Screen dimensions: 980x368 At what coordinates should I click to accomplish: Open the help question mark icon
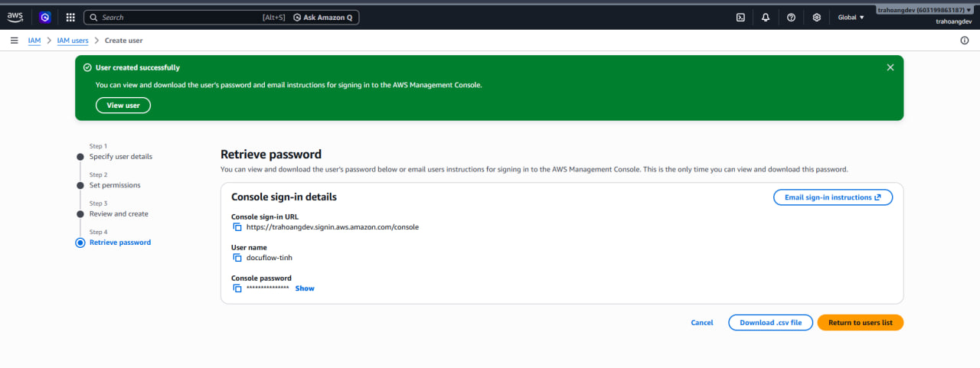[791, 17]
